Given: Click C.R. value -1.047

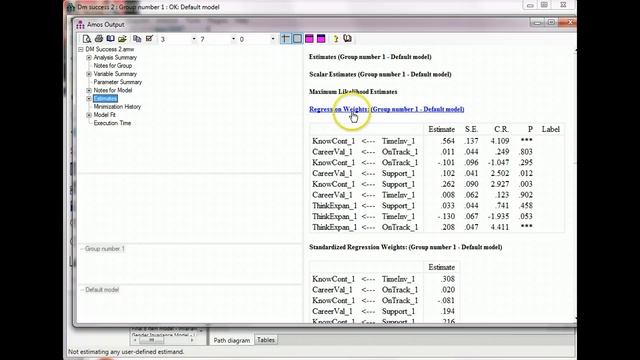Looking at the screenshot, I should coord(498,162).
